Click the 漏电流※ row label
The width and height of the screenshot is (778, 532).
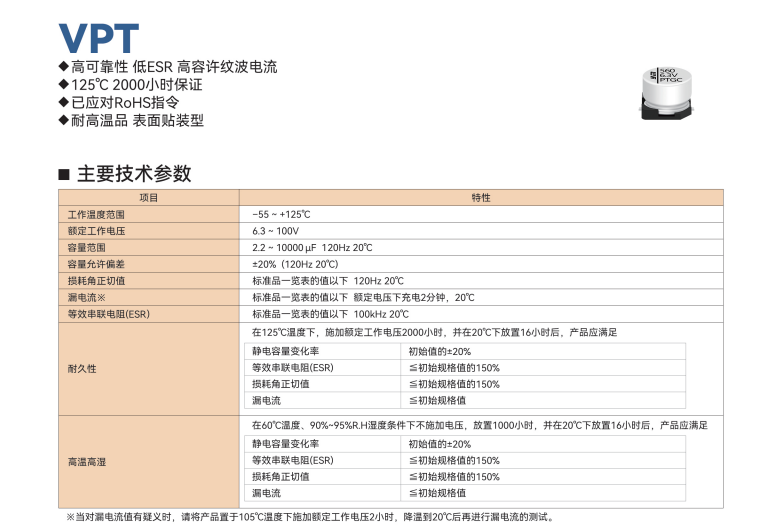click(x=93, y=298)
